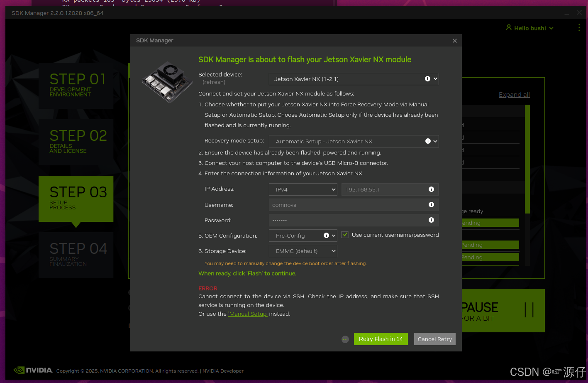Close the SDK Manager flash dialog
The image size is (588, 383).
point(455,41)
